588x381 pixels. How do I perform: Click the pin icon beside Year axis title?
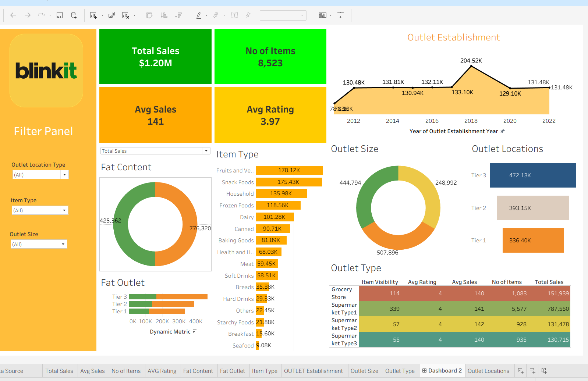pyautogui.click(x=503, y=131)
